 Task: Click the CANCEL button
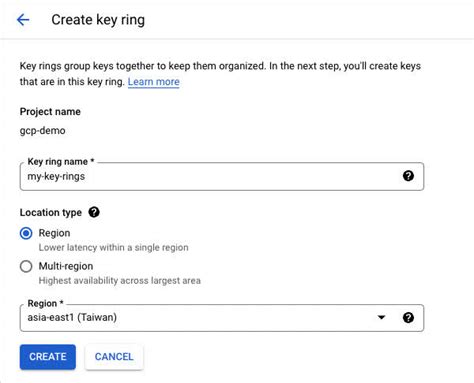(114, 357)
